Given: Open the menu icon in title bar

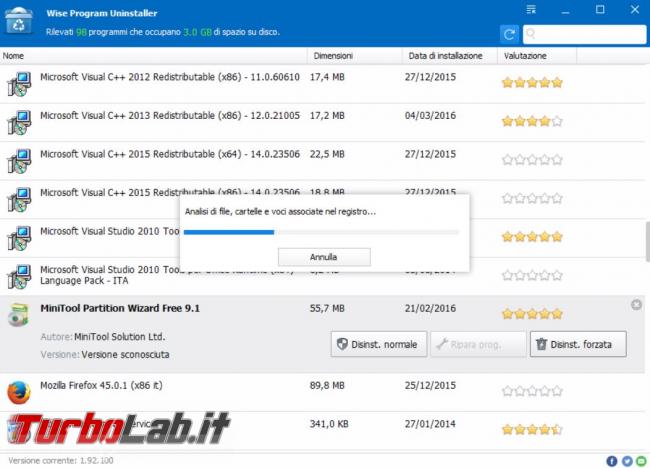Looking at the screenshot, I should tap(531, 10).
